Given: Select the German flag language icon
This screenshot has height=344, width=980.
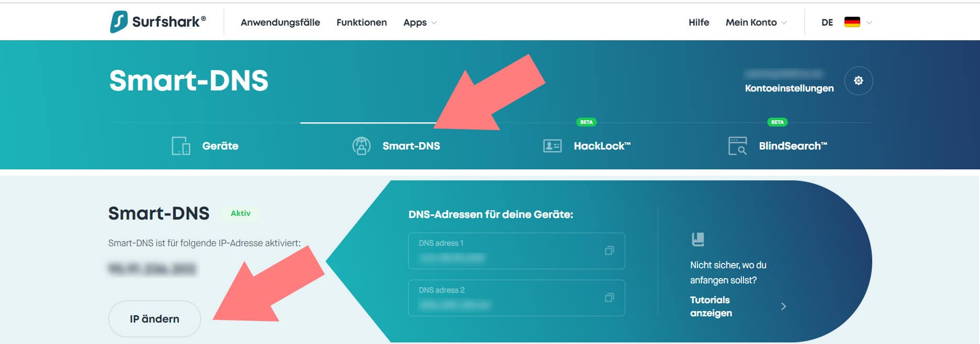Looking at the screenshot, I should (x=852, y=22).
